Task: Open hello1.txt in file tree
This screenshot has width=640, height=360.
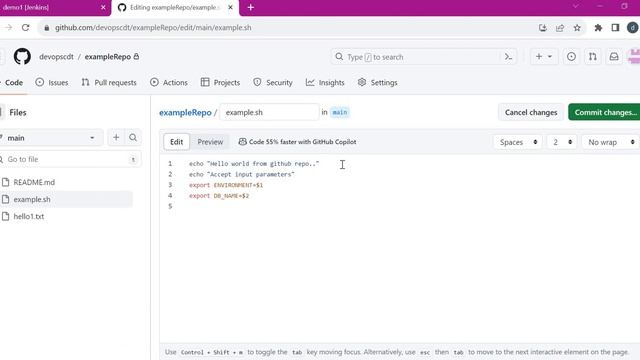Action: tap(29, 216)
